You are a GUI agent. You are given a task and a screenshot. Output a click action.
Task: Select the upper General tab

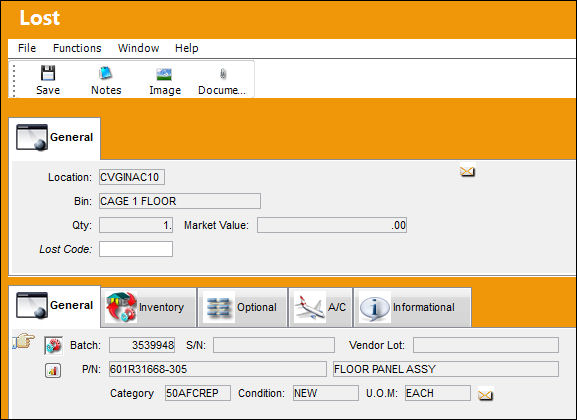coord(54,138)
